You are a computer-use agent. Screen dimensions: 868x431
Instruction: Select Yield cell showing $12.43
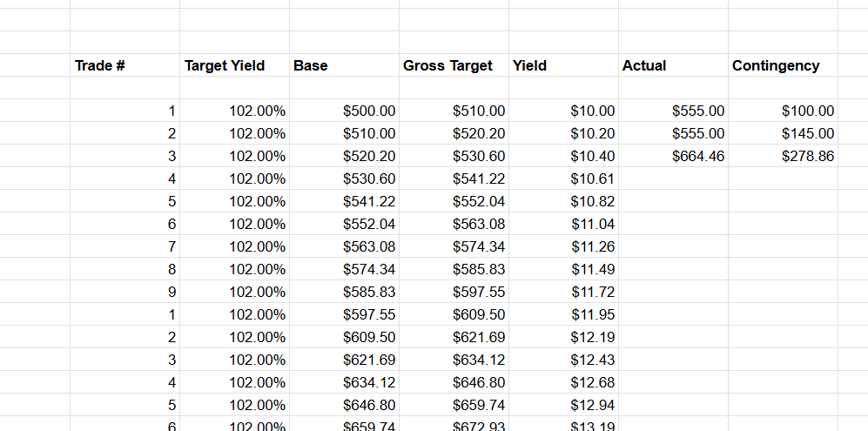pyautogui.click(x=563, y=360)
